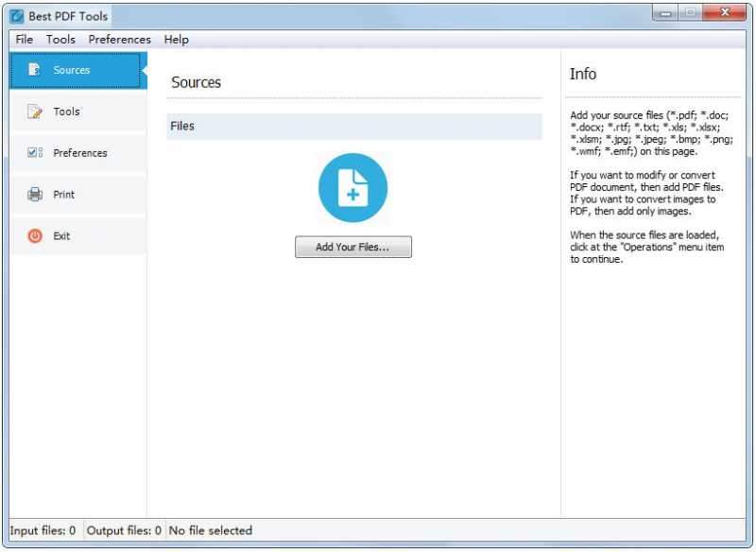Viewport: 756px width, 552px height.
Task: Click the Files section header
Action: click(181, 126)
